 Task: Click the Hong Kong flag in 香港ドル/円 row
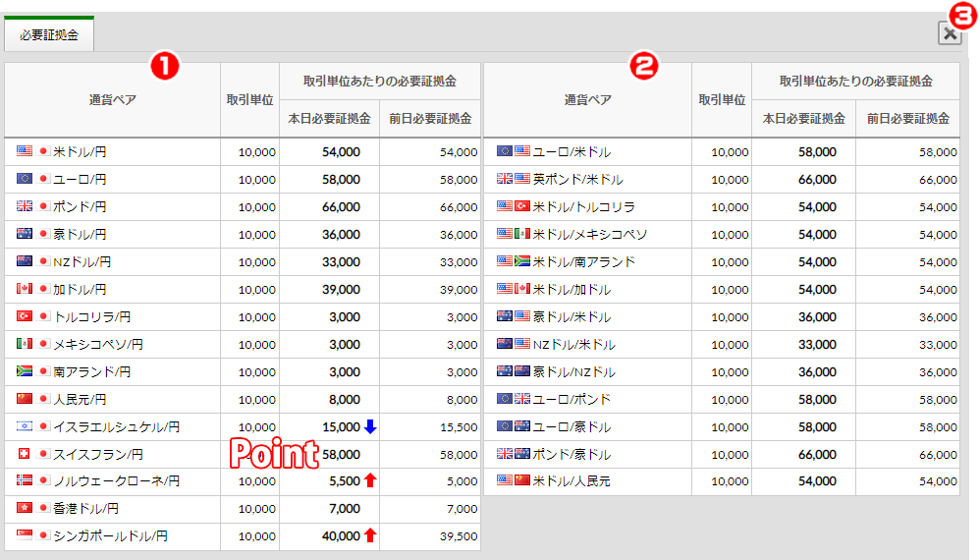pos(25,508)
